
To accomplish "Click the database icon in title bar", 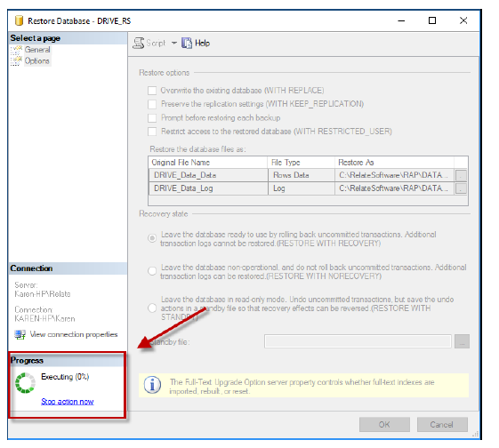I will tap(19, 20).
